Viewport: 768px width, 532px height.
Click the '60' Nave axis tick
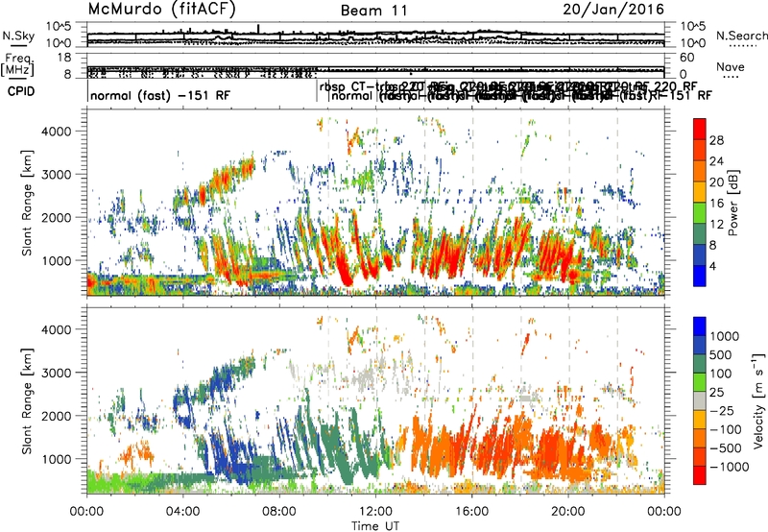click(x=687, y=58)
